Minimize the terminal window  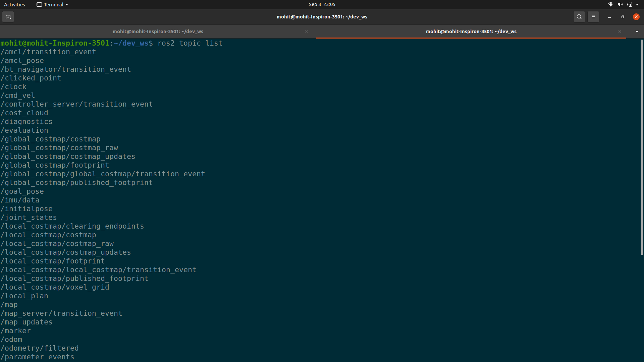(x=609, y=17)
